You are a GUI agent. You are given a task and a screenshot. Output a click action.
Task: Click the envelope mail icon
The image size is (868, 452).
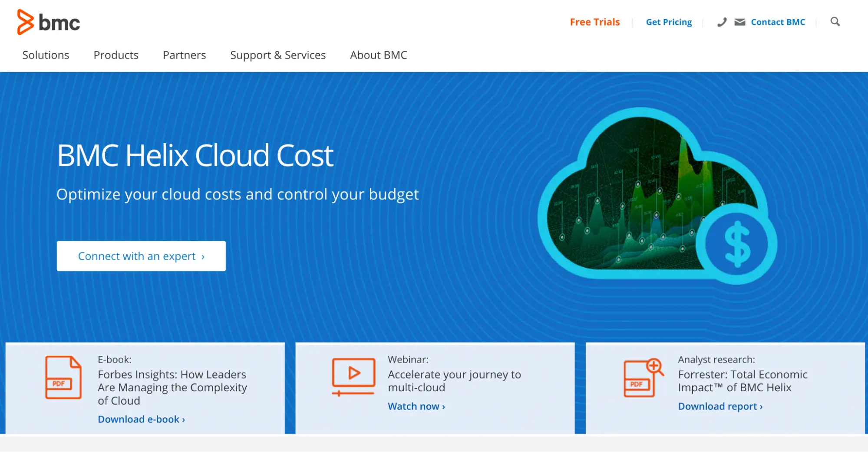pos(740,22)
